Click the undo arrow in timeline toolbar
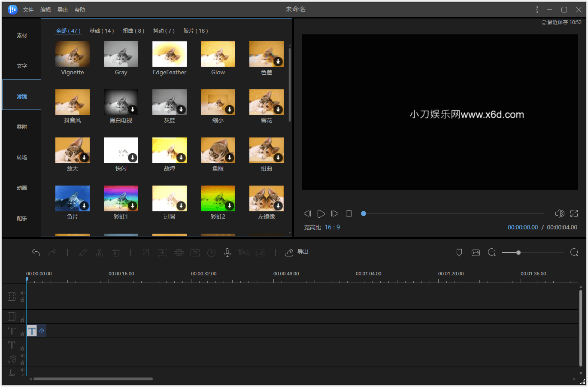The image size is (588, 387). (x=36, y=253)
